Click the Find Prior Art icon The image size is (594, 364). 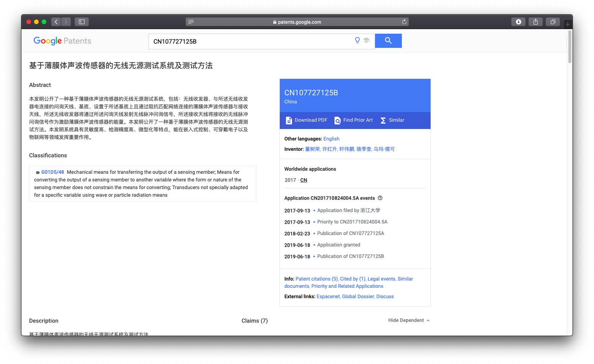[338, 121]
